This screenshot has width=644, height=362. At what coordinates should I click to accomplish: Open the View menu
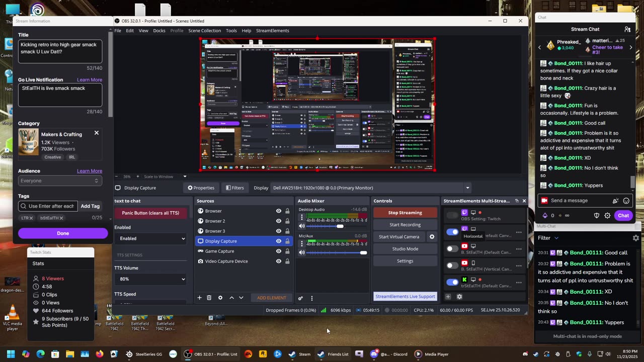(x=143, y=31)
